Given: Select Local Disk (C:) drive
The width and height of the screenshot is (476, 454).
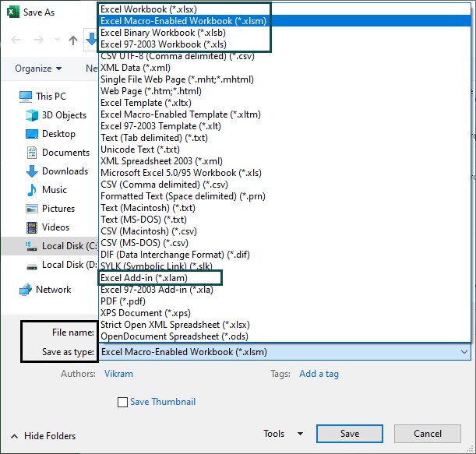Looking at the screenshot, I should click(x=70, y=246).
